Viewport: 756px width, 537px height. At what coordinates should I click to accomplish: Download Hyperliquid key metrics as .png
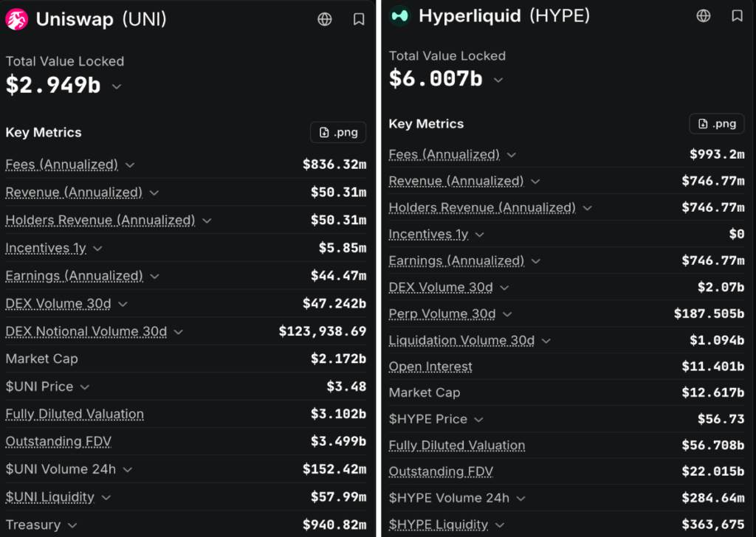[x=716, y=124]
